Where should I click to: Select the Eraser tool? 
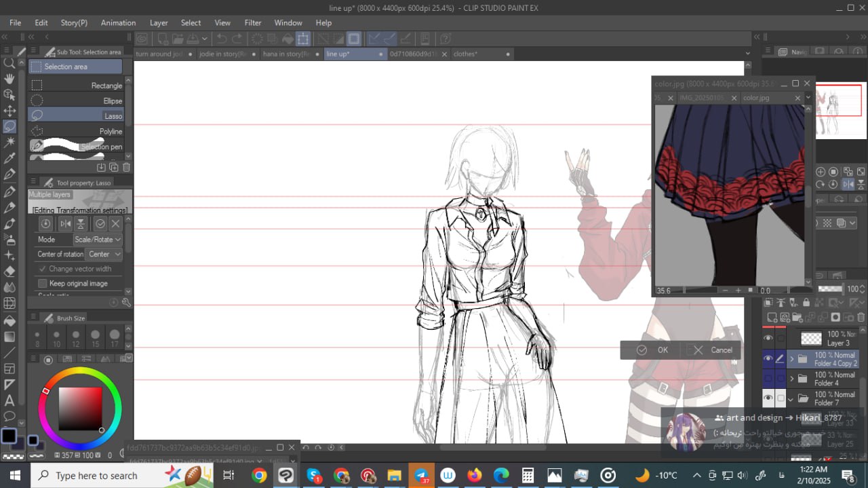click(x=9, y=271)
